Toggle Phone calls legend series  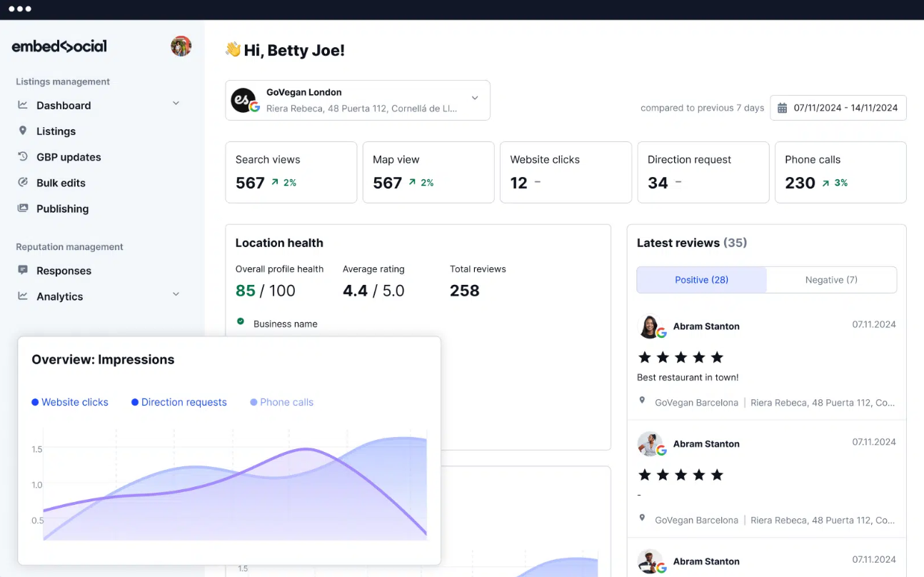(282, 402)
